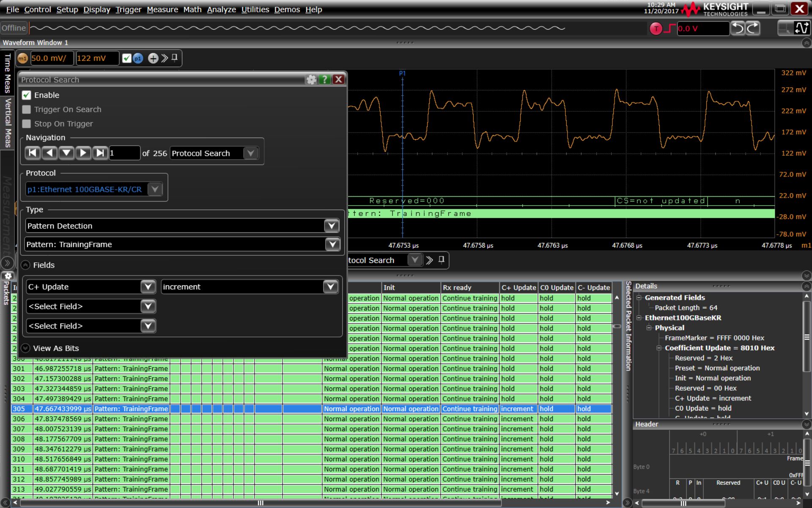Collapse Coefficient Update tree node
Viewport: 812px width, 508px height.
point(659,348)
